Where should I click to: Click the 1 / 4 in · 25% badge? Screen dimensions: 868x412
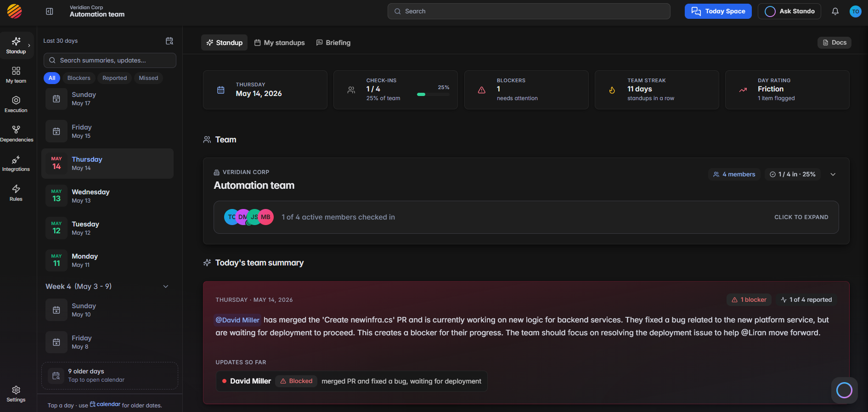pos(793,175)
